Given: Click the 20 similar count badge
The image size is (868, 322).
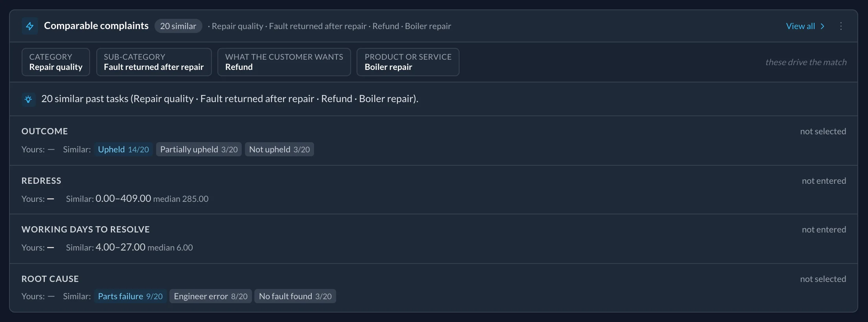Looking at the screenshot, I should tap(178, 26).
